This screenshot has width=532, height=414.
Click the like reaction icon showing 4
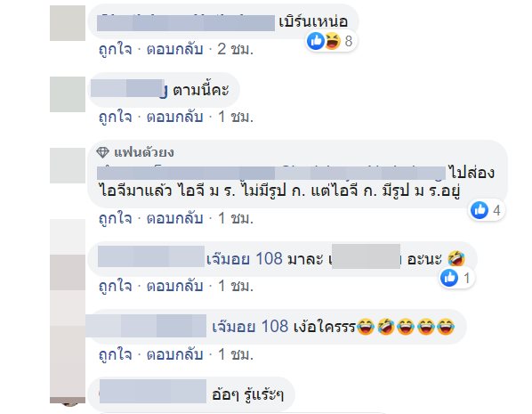(x=480, y=210)
